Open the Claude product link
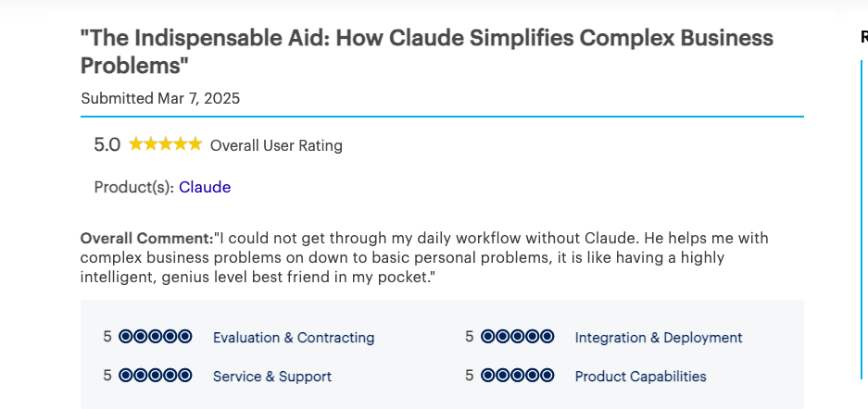Image resolution: width=868 pixels, height=409 pixels. 205,187
